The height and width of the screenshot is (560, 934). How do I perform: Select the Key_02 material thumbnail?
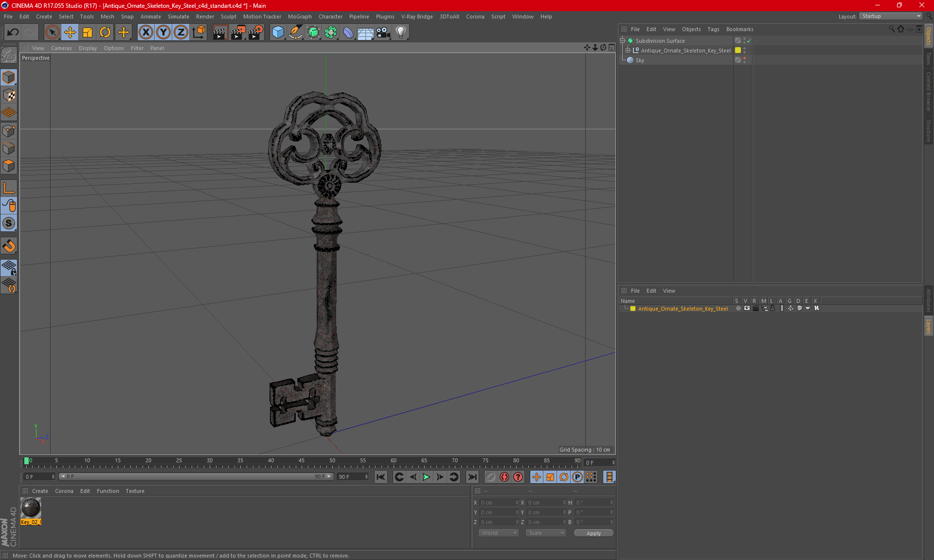tap(31, 508)
